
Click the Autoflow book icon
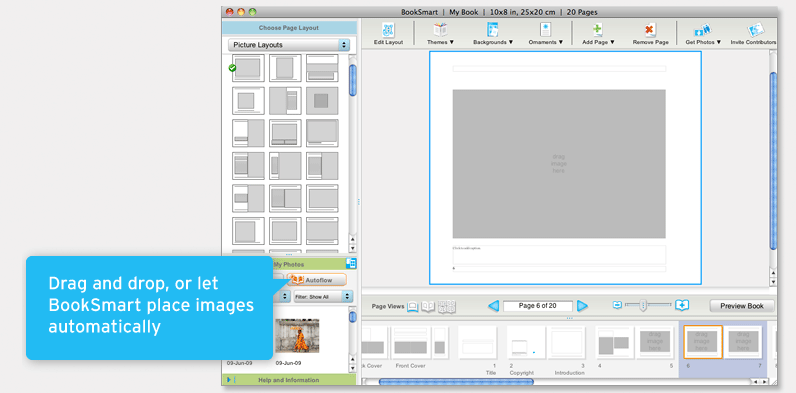[x=297, y=279]
